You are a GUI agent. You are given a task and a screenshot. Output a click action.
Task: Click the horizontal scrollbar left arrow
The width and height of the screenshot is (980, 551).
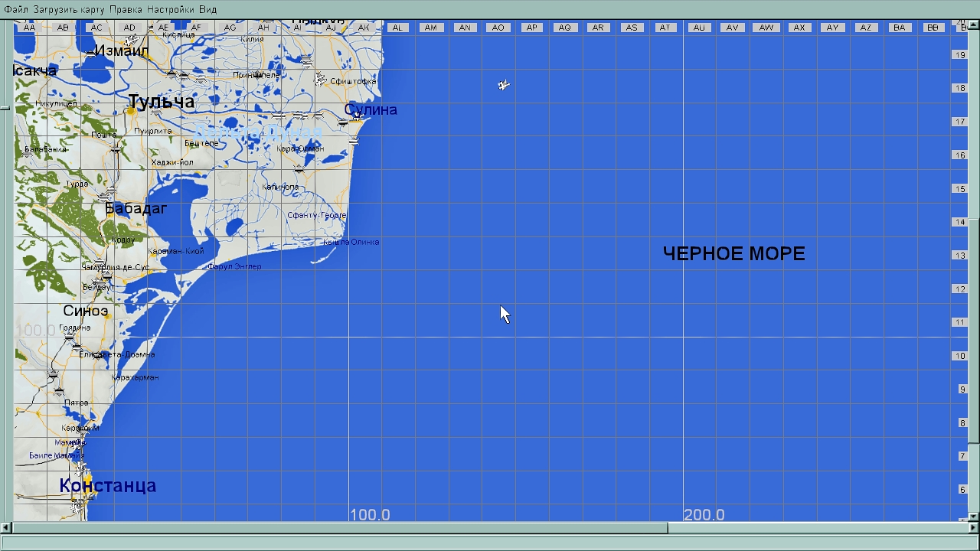pos(5,527)
